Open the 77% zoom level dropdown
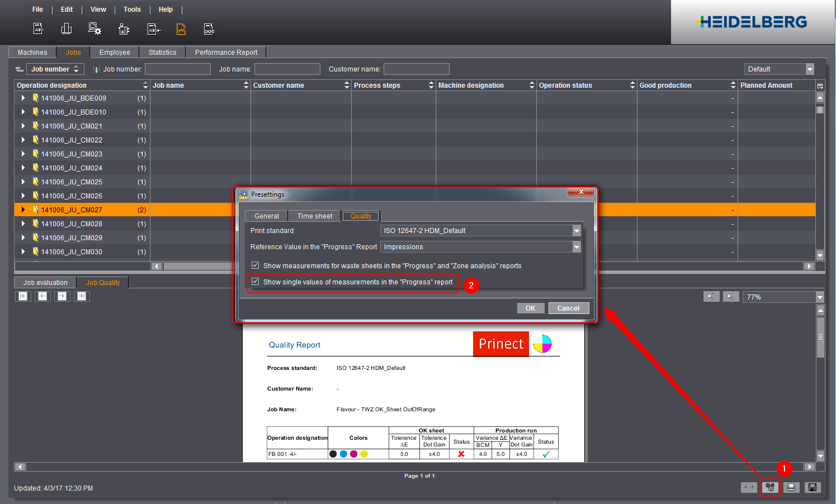 [x=819, y=297]
